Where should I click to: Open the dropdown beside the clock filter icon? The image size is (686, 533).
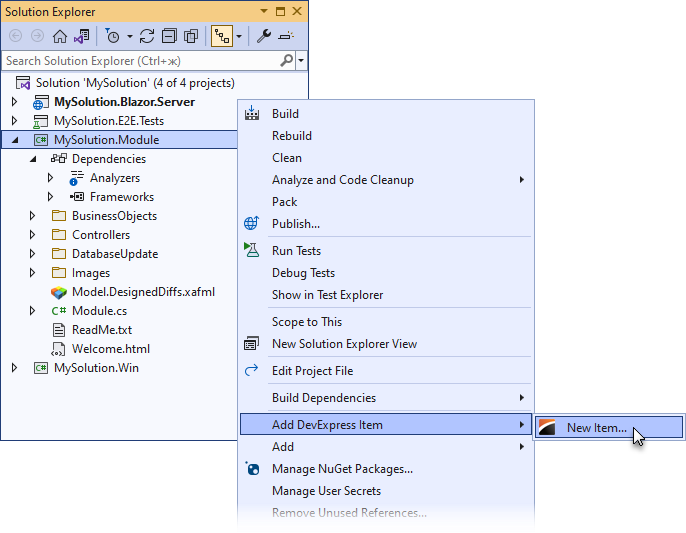(130, 37)
